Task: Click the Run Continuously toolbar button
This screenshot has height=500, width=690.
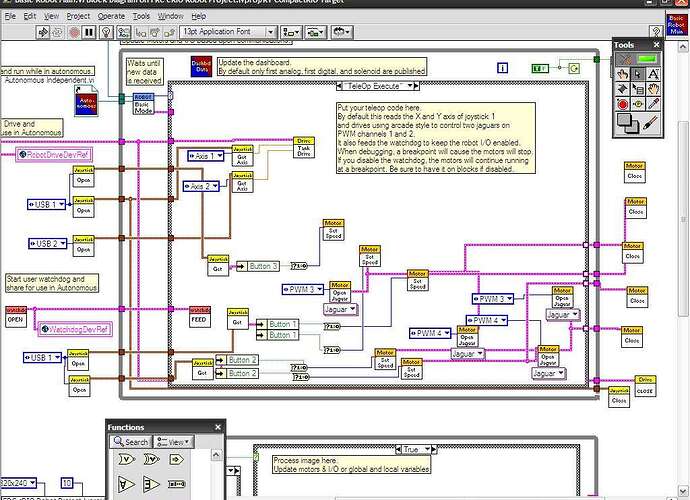Action: (58, 32)
